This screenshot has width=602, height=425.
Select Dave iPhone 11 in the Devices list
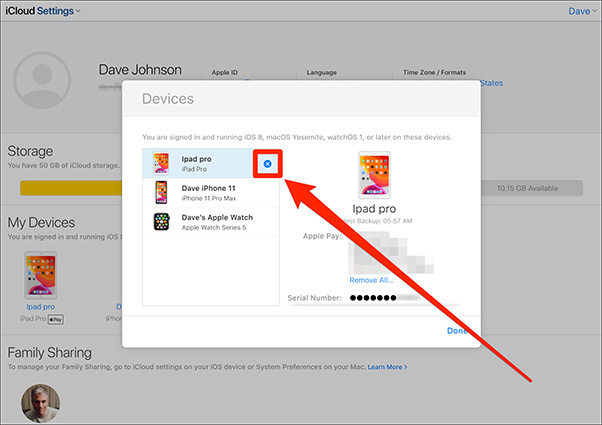tap(211, 193)
